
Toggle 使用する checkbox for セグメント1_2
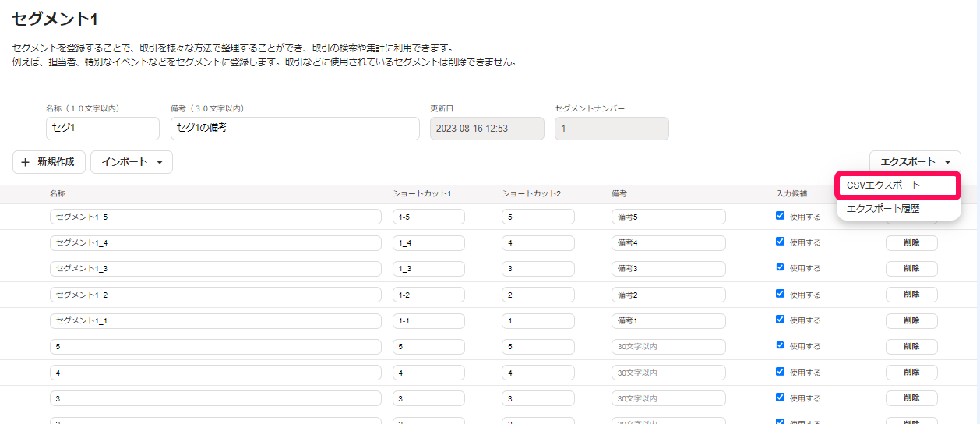(x=780, y=294)
